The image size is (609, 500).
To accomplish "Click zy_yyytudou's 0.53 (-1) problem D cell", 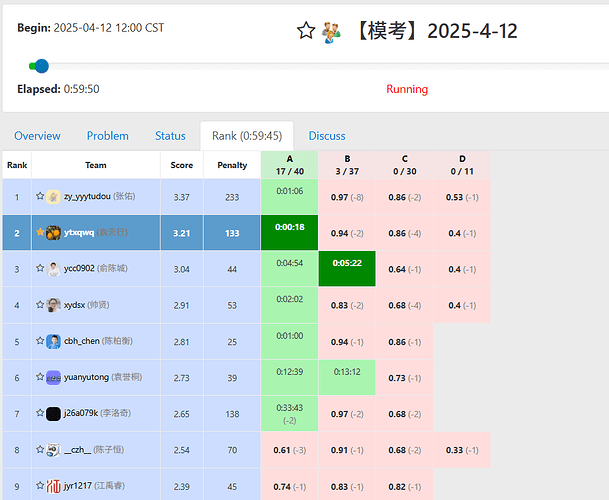I will (x=462, y=197).
